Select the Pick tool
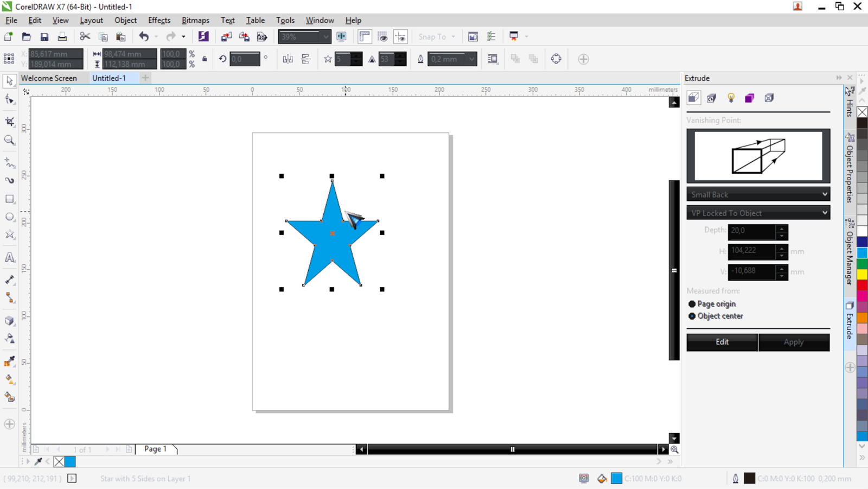868x489 pixels. click(9, 81)
